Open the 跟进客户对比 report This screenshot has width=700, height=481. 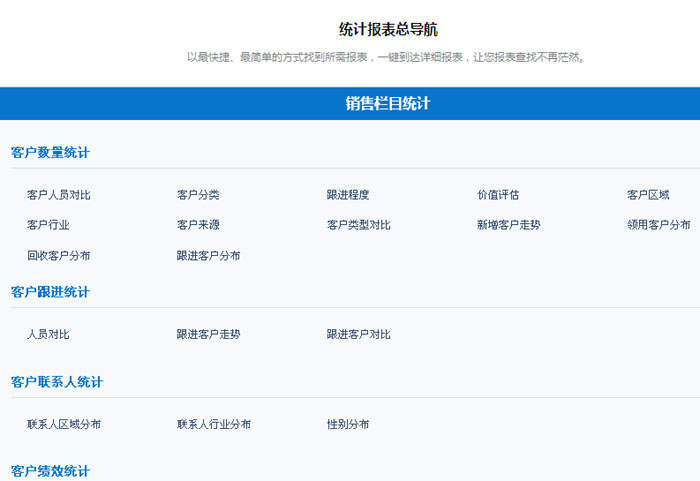tap(359, 334)
